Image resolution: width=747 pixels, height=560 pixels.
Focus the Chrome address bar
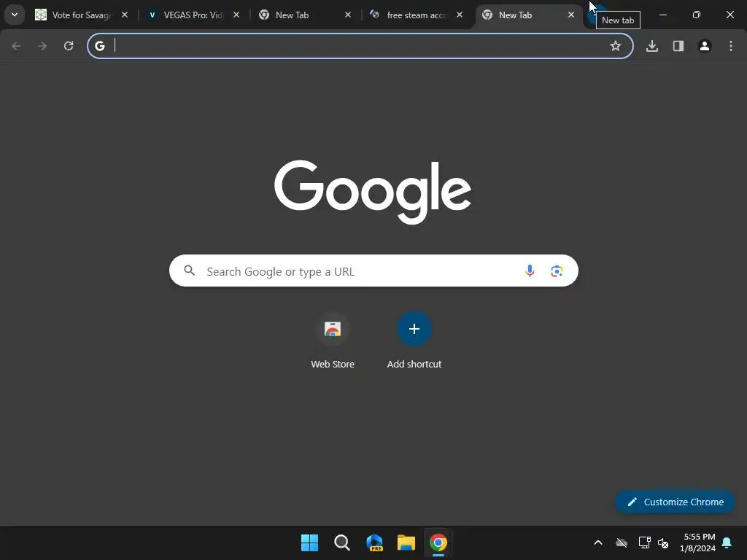[360, 46]
